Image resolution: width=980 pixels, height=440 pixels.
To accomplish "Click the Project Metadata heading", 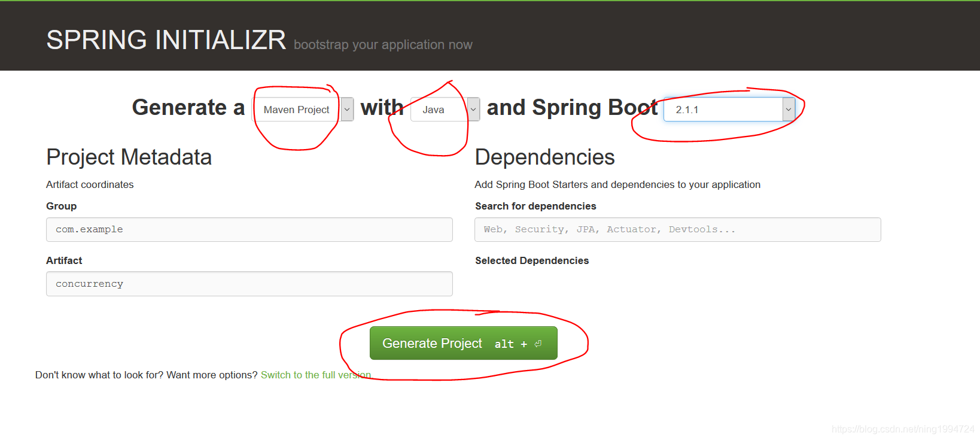I will (x=129, y=157).
